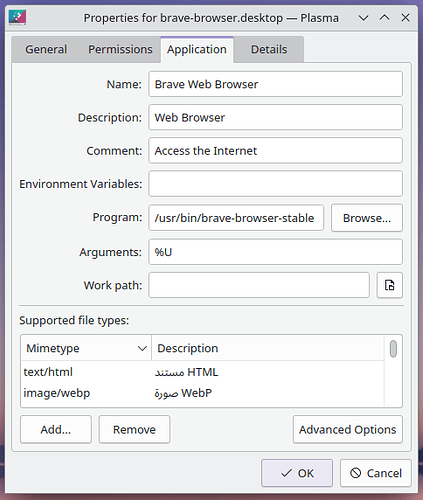423x500 pixels.
Task: Click the work path folder browse icon
Action: [x=389, y=285]
